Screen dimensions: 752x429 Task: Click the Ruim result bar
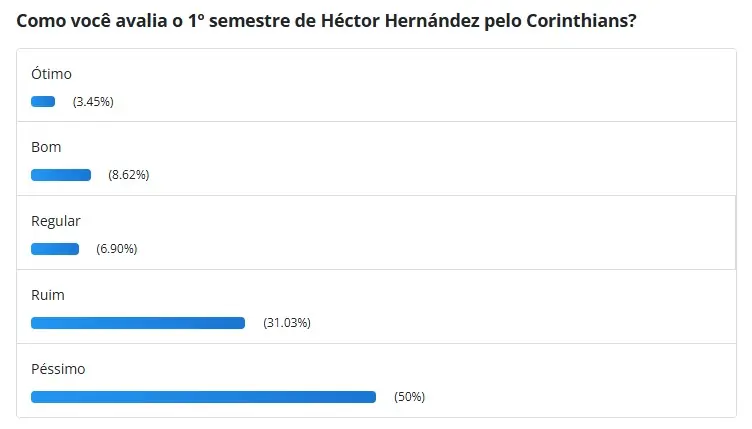(x=138, y=323)
